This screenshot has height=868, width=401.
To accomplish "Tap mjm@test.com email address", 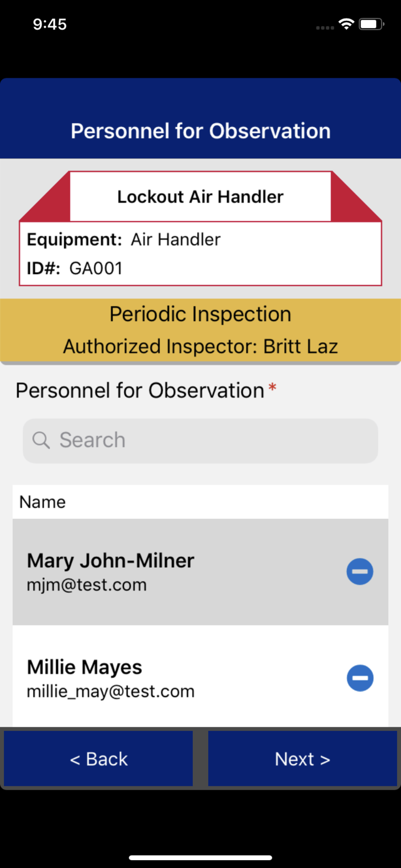I will pos(87,585).
